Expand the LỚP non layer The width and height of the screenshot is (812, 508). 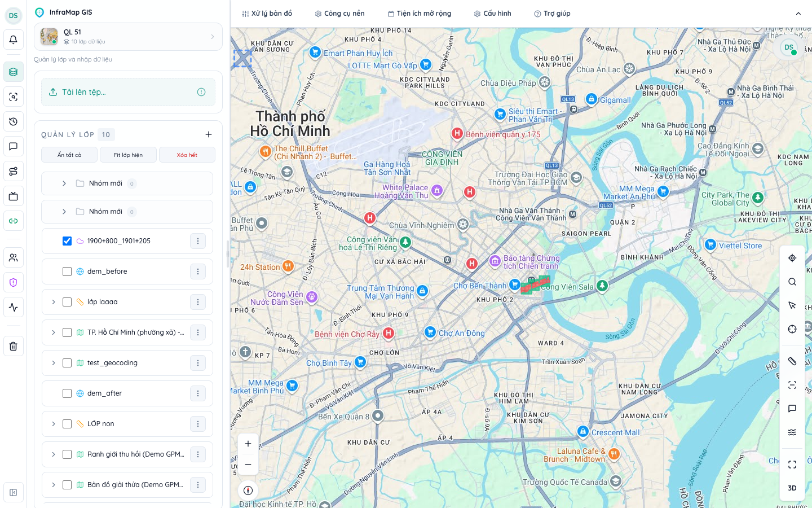click(x=54, y=424)
